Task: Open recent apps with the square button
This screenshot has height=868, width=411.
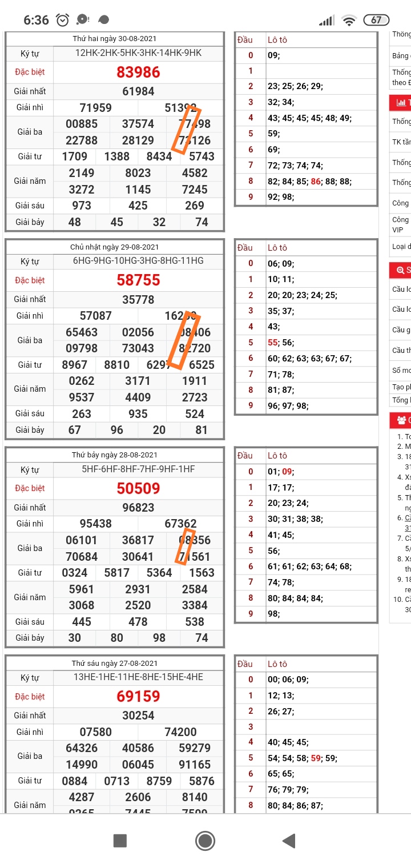Action: 120,841
